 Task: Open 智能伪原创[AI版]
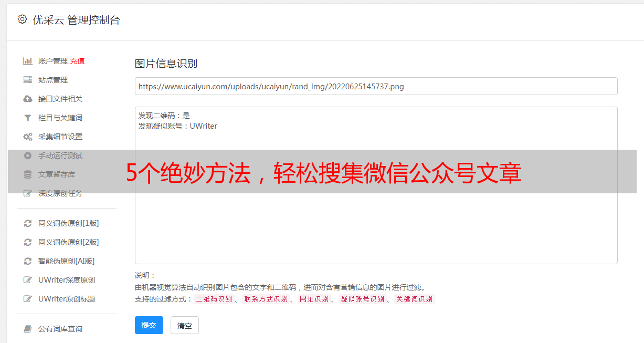point(67,261)
